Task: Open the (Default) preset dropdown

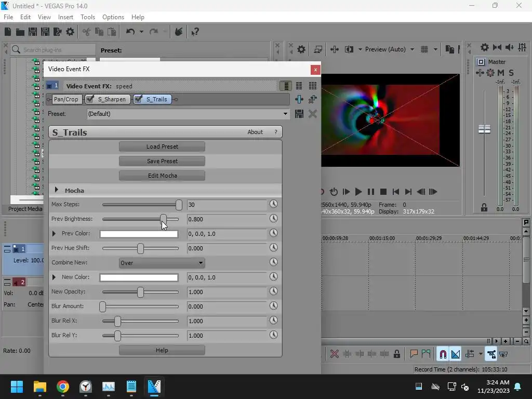Action: (285, 114)
